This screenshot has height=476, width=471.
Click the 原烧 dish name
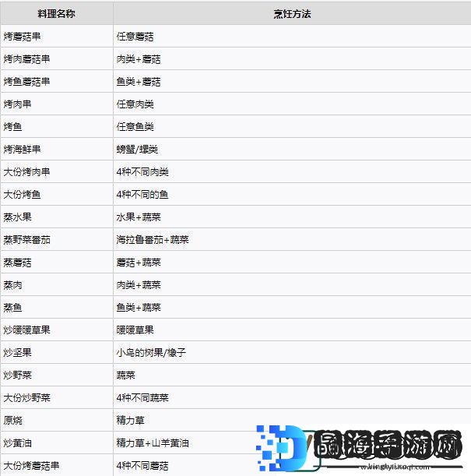pos(12,420)
